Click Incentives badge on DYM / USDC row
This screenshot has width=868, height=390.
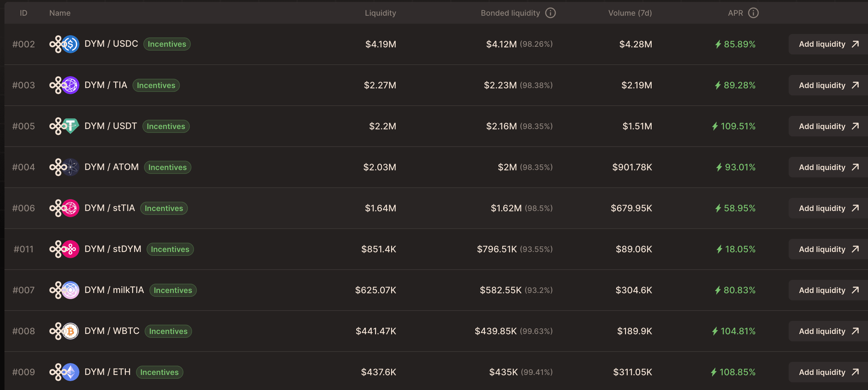coord(167,44)
